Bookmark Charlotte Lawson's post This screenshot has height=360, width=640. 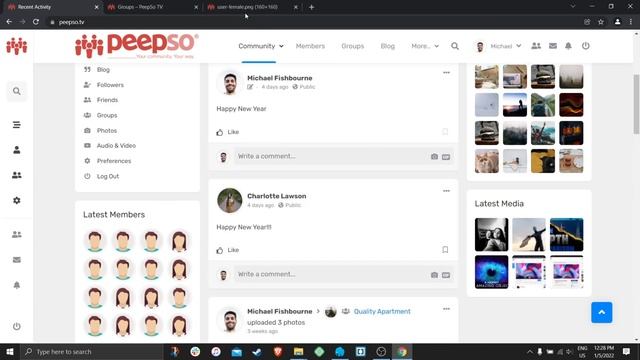tap(445, 249)
